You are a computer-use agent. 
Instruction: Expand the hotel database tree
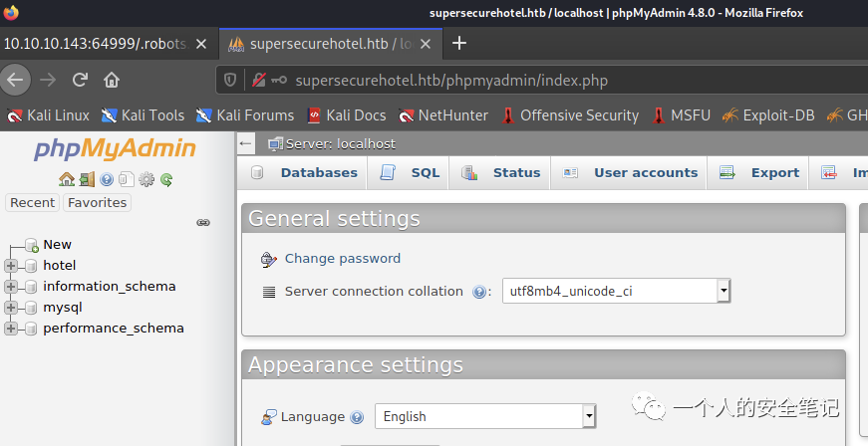point(10,266)
